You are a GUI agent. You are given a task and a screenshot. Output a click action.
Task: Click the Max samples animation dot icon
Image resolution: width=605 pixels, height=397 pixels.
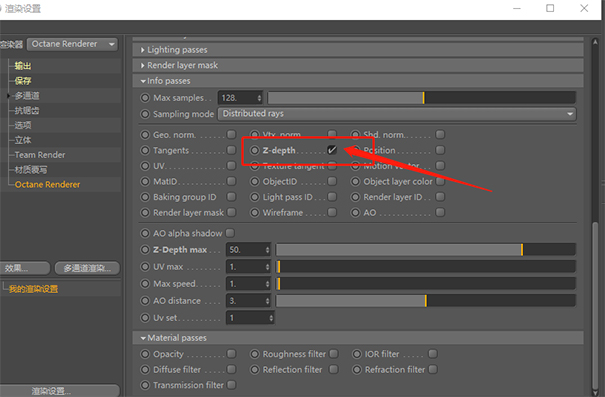click(x=145, y=98)
